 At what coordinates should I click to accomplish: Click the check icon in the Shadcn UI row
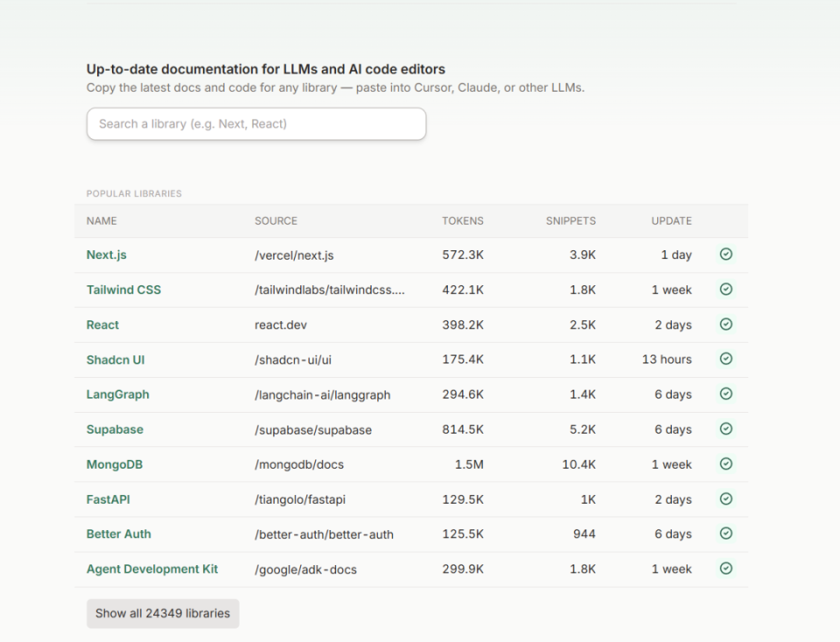pos(726,359)
